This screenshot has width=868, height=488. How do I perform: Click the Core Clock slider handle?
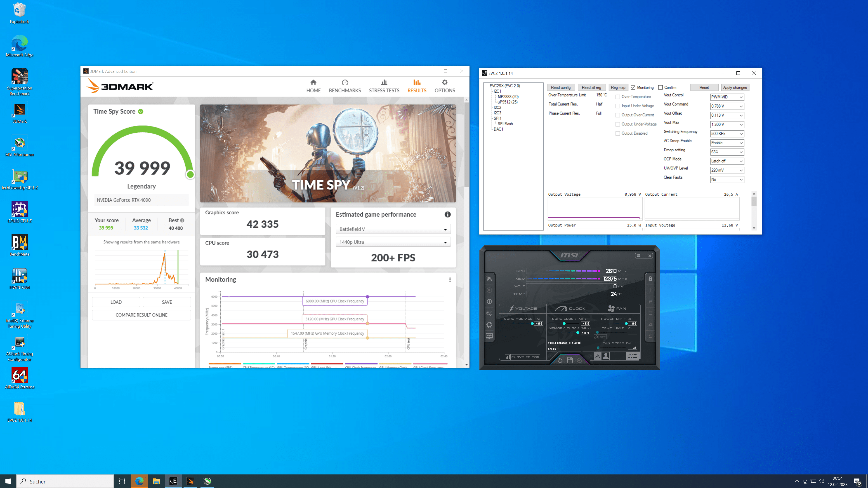(564, 323)
